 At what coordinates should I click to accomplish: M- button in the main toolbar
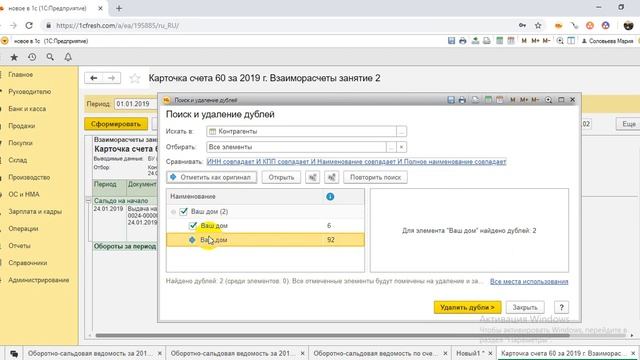(x=546, y=41)
